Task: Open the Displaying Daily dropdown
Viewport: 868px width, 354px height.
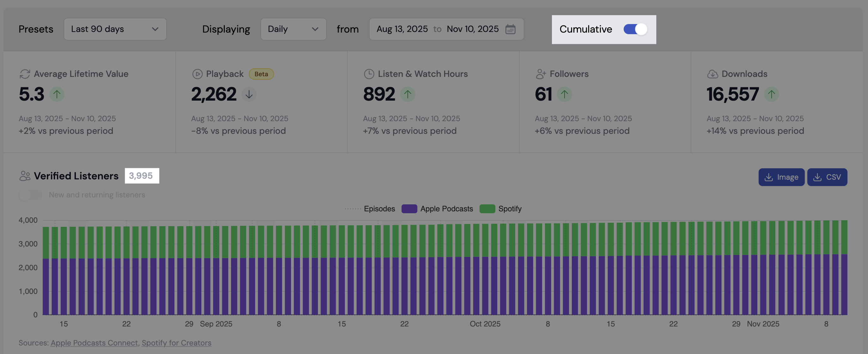Action: [x=293, y=29]
